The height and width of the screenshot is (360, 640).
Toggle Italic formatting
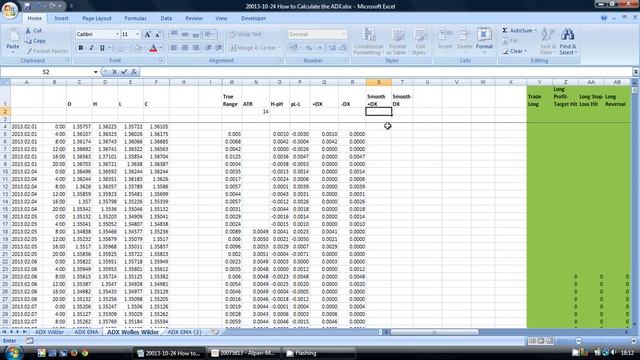[91, 48]
